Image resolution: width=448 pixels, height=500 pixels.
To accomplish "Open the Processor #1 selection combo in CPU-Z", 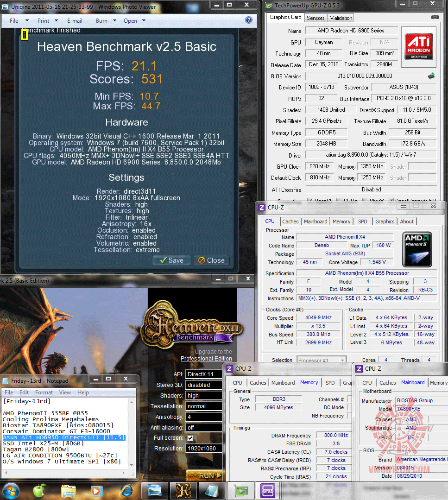I will point(322,360).
